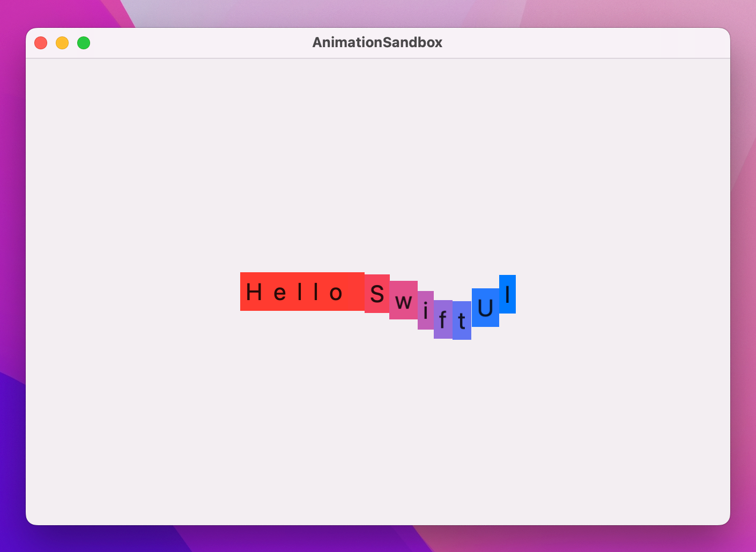This screenshot has width=756, height=552.
Task: Minimize the AnimationSandbox window
Action: point(62,43)
